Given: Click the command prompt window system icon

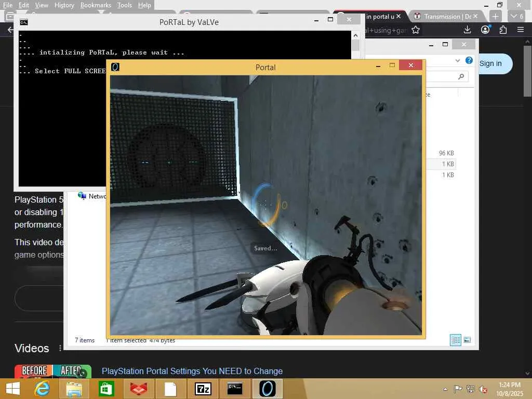Looking at the screenshot, I should [24, 22].
